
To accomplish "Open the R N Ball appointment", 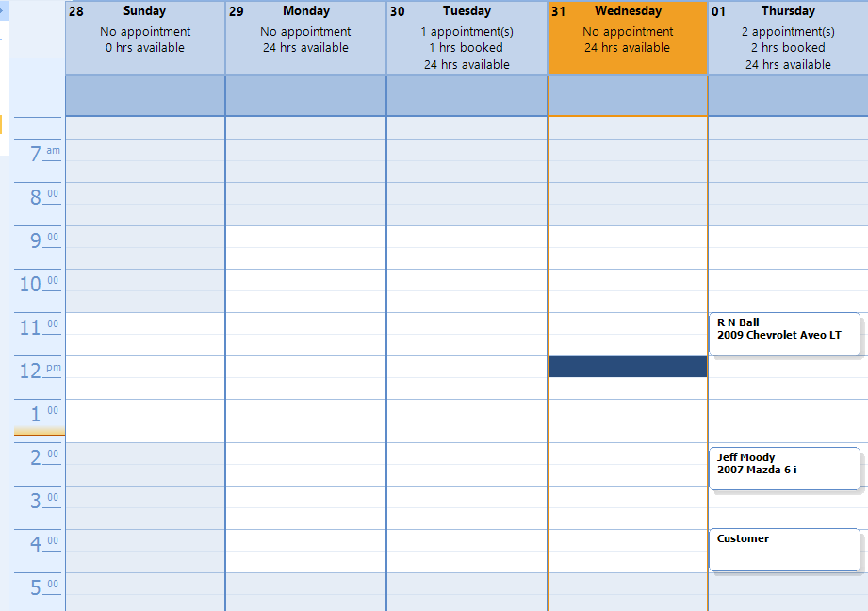I will [784, 334].
